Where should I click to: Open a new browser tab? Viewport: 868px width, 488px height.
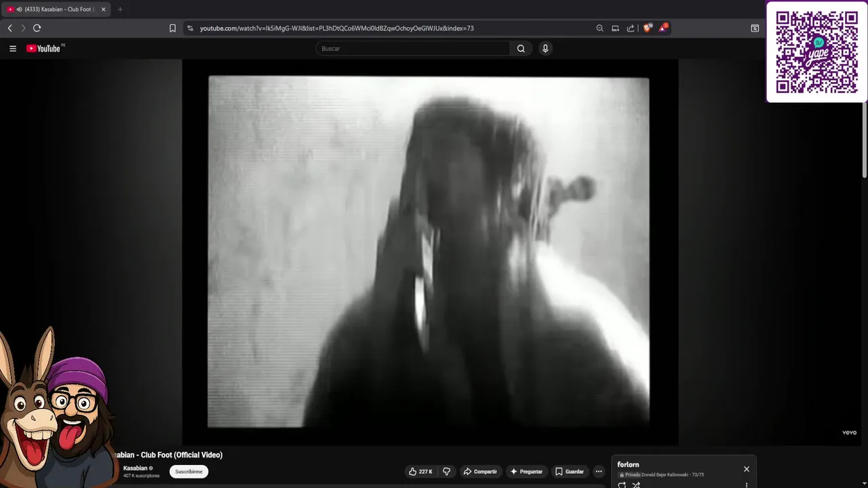click(x=120, y=9)
